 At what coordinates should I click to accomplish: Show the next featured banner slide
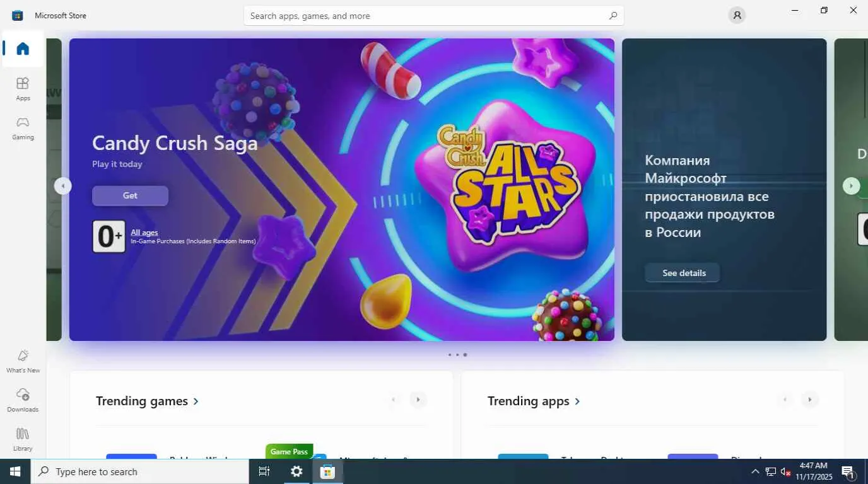point(851,186)
